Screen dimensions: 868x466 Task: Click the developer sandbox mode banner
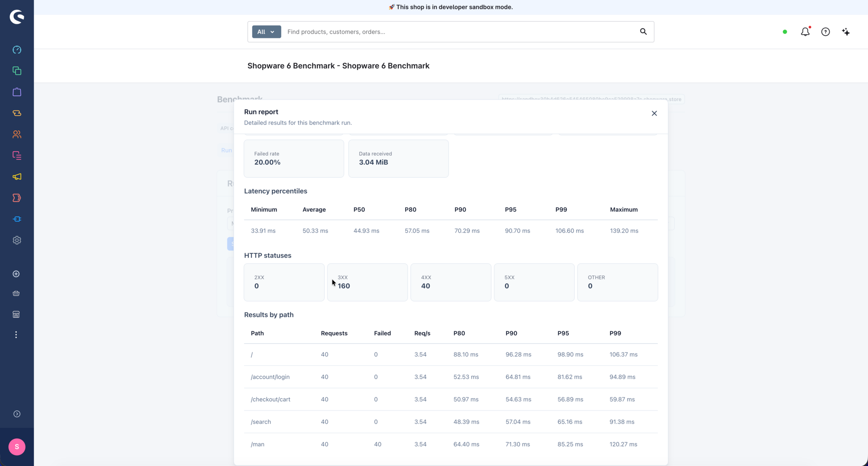(451, 7)
